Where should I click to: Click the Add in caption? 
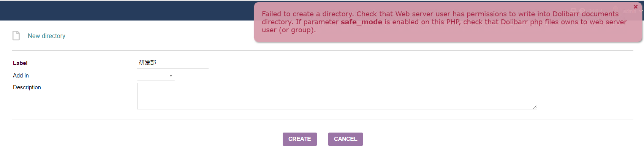click(x=21, y=76)
